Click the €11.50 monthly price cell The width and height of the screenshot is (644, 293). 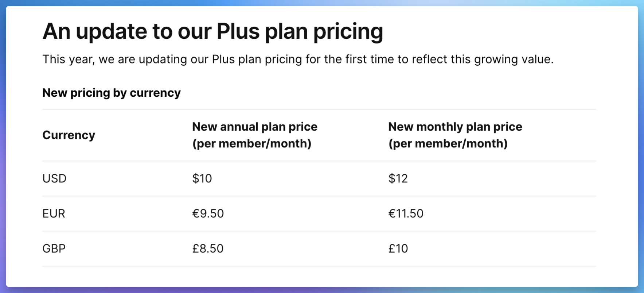pyautogui.click(x=406, y=213)
